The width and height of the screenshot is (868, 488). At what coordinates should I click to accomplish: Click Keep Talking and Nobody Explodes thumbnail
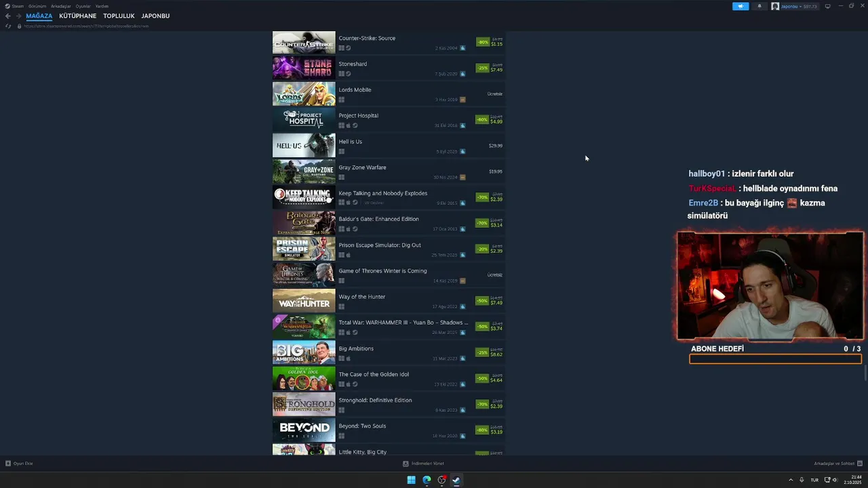(304, 197)
